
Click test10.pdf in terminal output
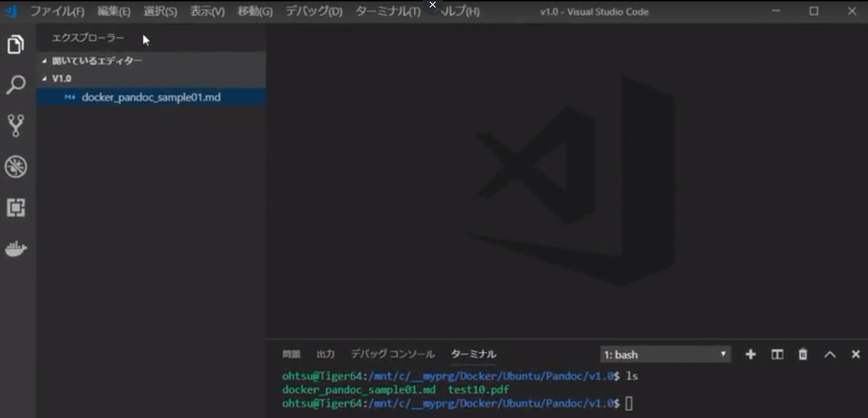point(478,389)
